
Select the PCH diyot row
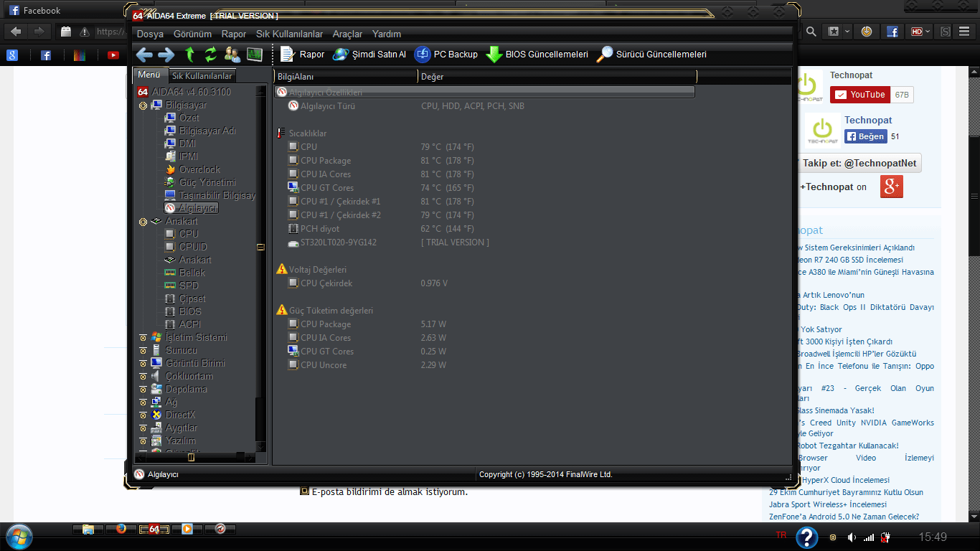pyautogui.click(x=484, y=229)
